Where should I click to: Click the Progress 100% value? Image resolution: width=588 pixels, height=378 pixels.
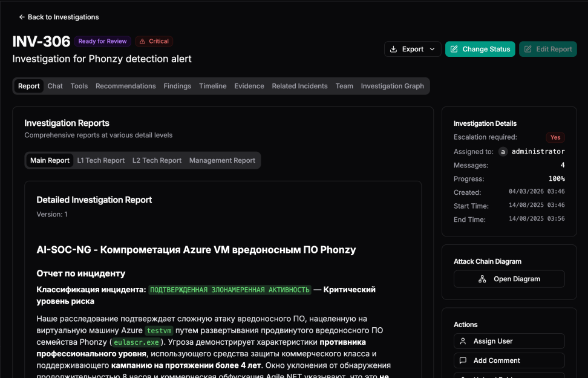(x=557, y=178)
